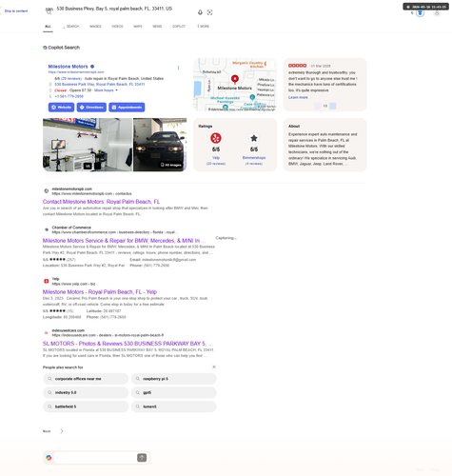Click the All images button on car photo

pos(171,165)
